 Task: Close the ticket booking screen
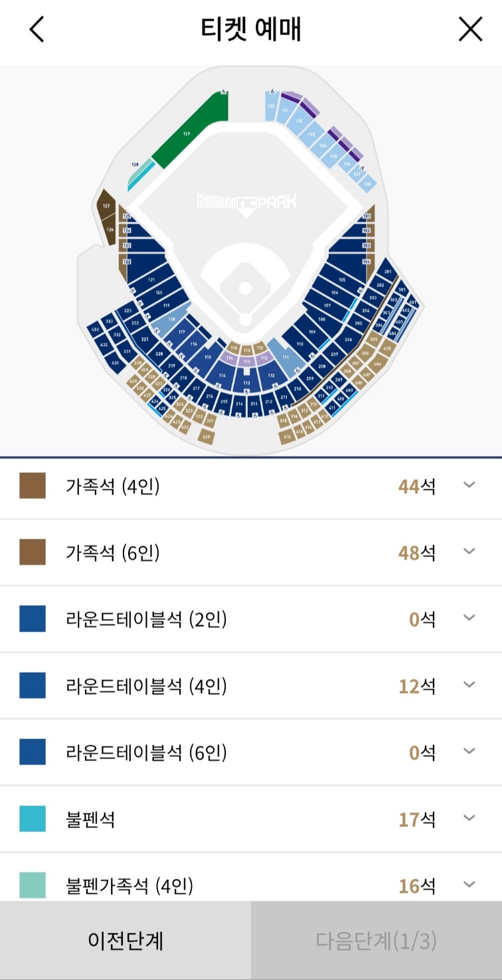470,29
